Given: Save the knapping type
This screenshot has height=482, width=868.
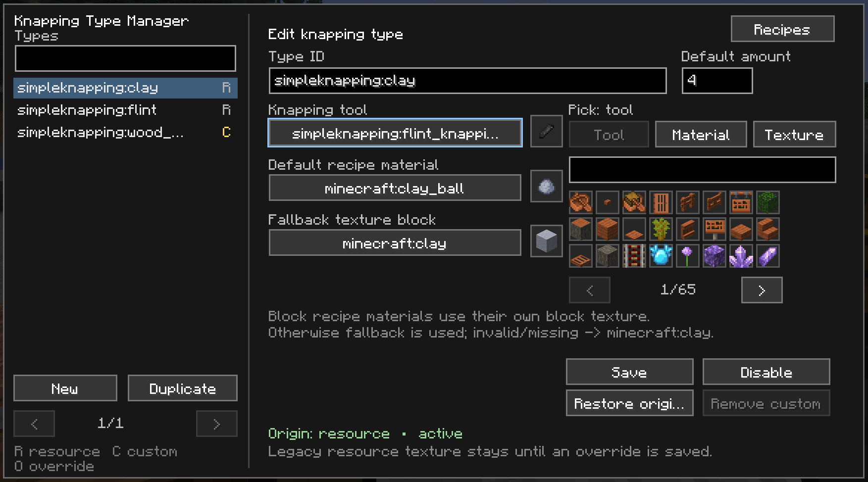Looking at the screenshot, I should coord(630,372).
